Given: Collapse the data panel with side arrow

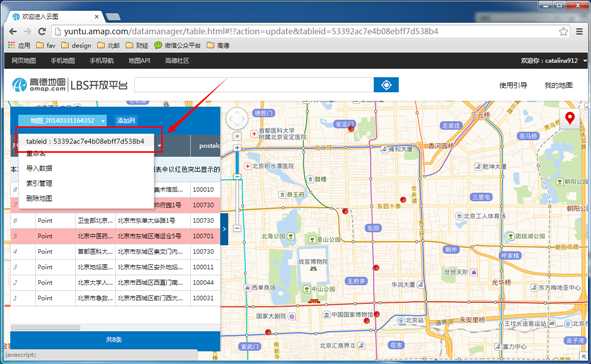Looking at the screenshot, I should coord(224,229).
